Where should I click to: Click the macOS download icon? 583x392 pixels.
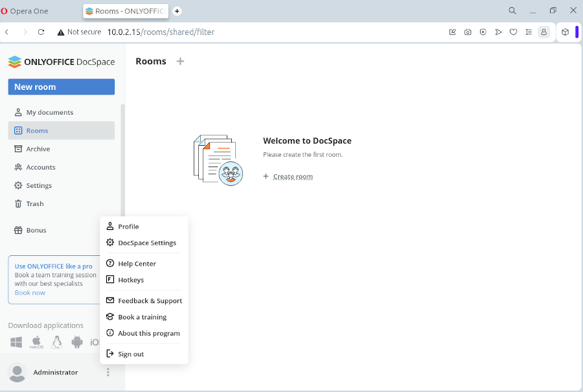pyautogui.click(x=36, y=342)
